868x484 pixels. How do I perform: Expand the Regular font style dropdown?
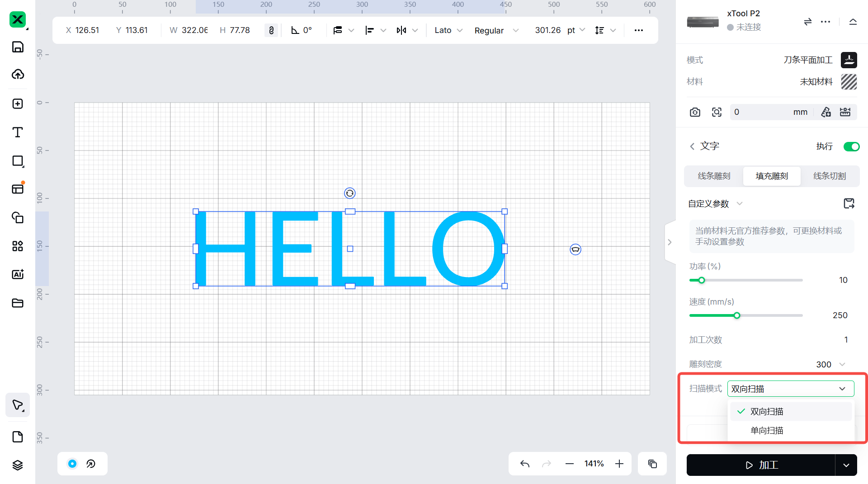[x=496, y=30]
